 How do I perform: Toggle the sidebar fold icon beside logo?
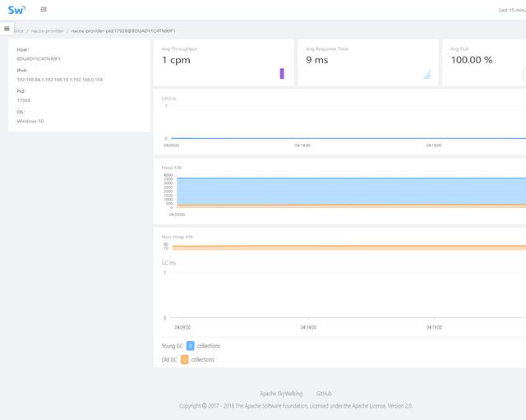tap(44, 9)
